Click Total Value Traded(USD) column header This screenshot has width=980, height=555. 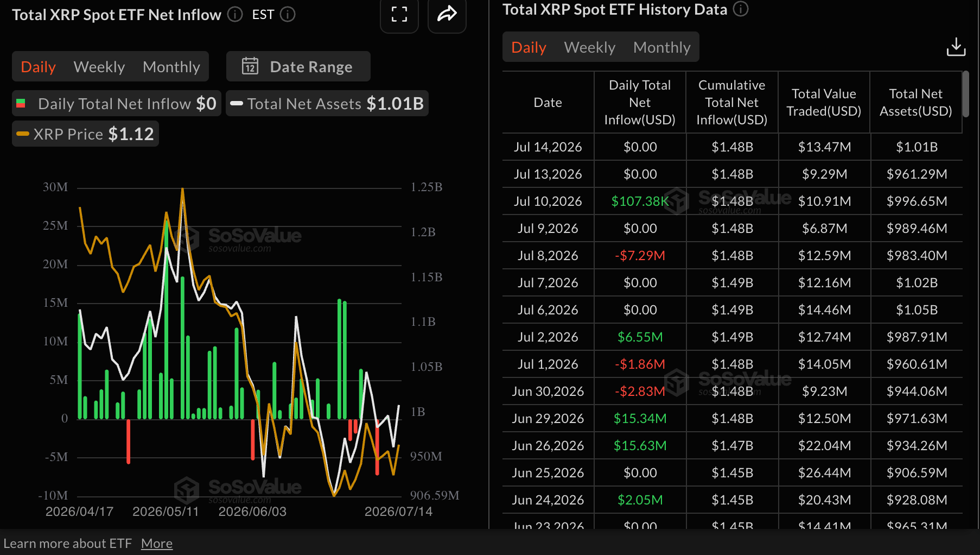pos(824,102)
